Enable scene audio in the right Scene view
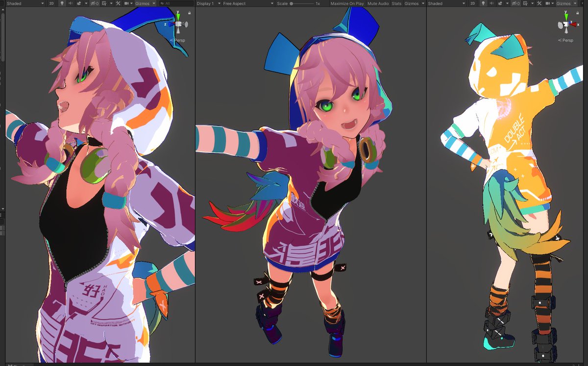 (492, 3)
